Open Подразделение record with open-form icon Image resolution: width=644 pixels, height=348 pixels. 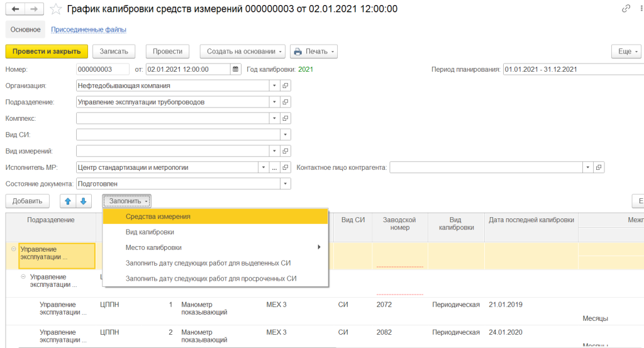click(x=286, y=102)
